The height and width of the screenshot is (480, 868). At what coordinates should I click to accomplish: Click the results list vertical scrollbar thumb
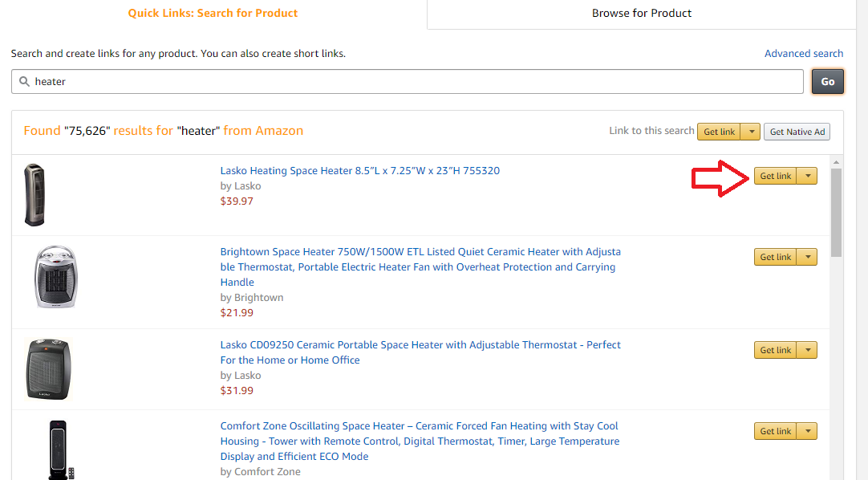pos(836,213)
